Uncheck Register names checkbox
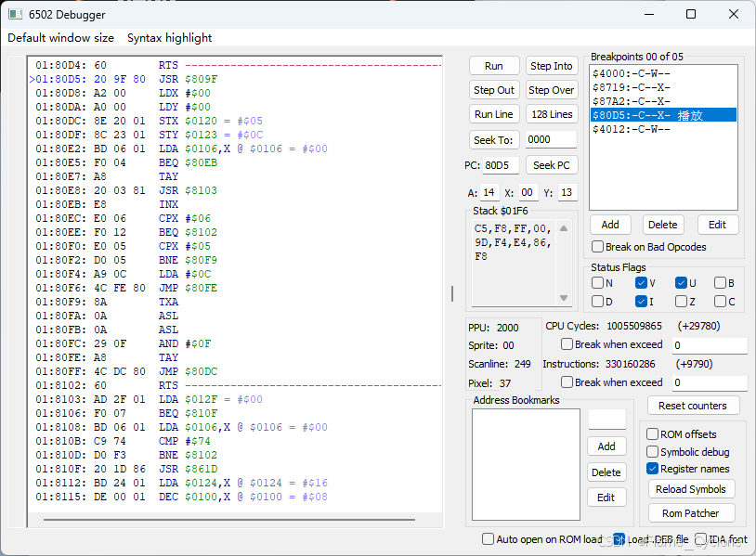 coord(652,469)
